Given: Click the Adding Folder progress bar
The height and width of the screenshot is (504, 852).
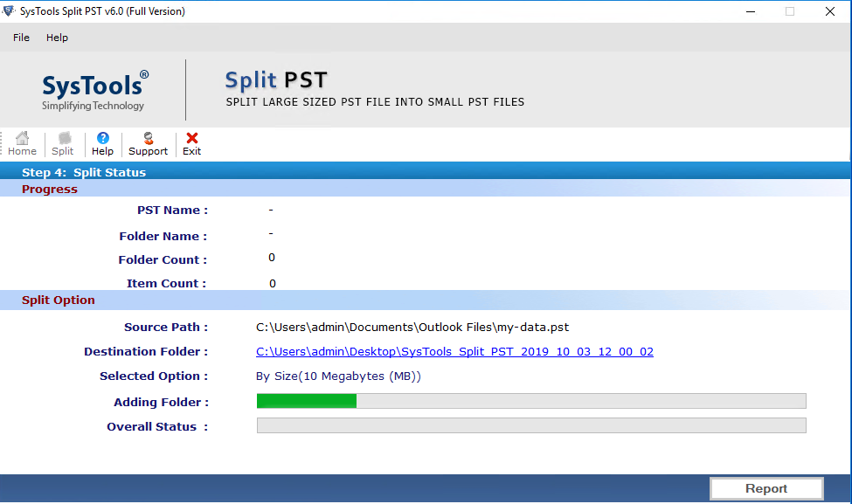Looking at the screenshot, I should point(531,401).
